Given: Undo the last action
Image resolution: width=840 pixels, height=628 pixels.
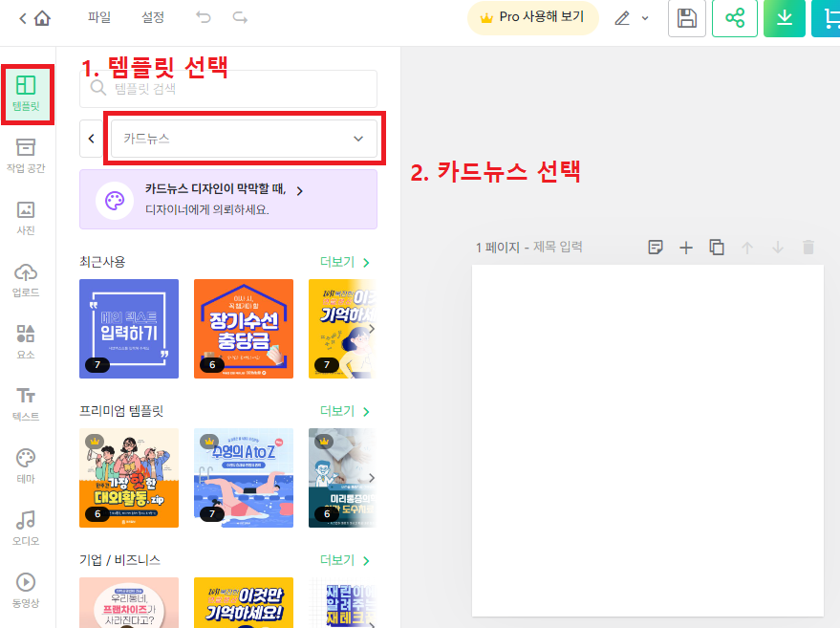Looking at the screenshot, I should [x=204, y=17].
